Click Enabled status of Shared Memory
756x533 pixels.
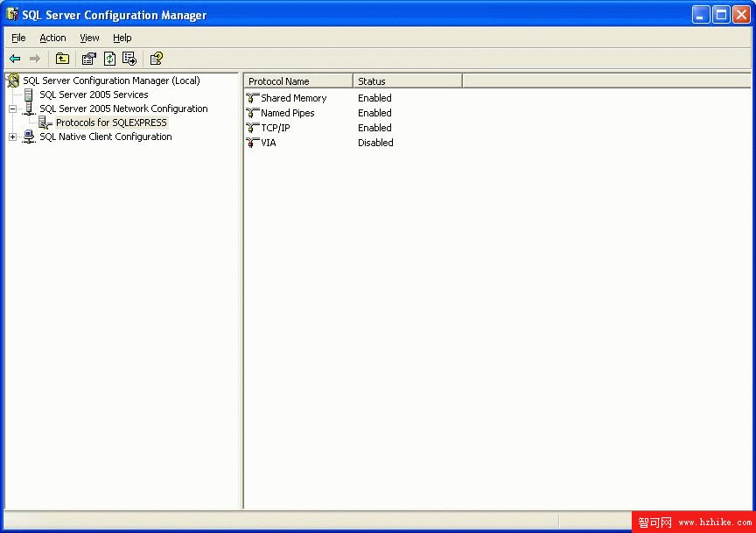[374, 98]
